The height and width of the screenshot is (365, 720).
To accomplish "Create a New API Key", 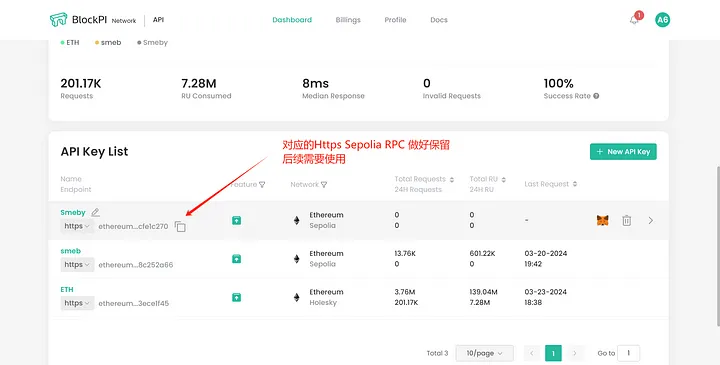I will click(x=623, y=152).
